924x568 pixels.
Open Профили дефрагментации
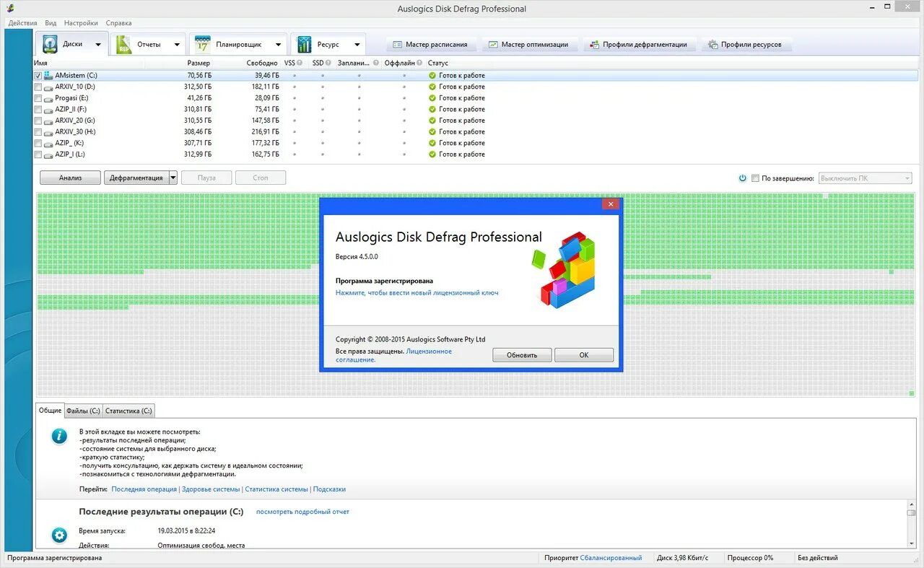coord(640,44)
